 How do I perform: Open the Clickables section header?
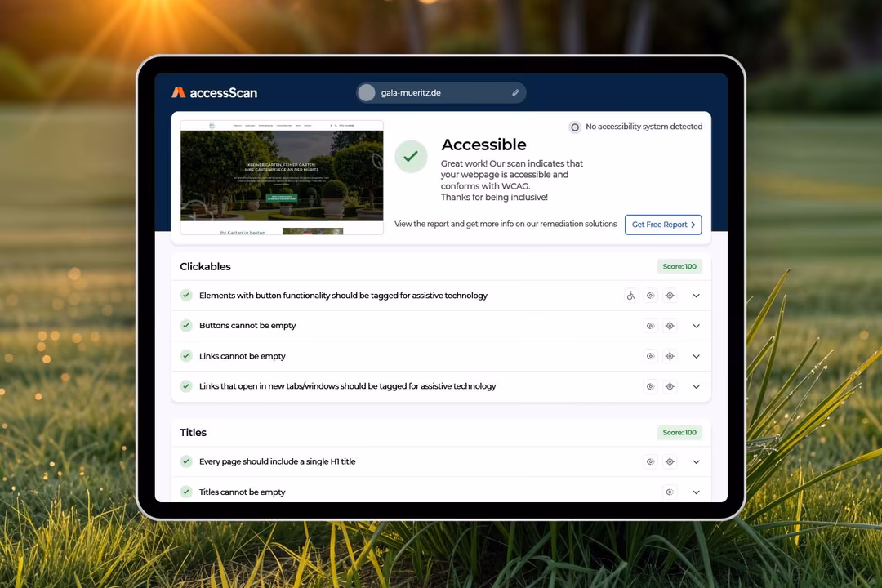point(205,266)
